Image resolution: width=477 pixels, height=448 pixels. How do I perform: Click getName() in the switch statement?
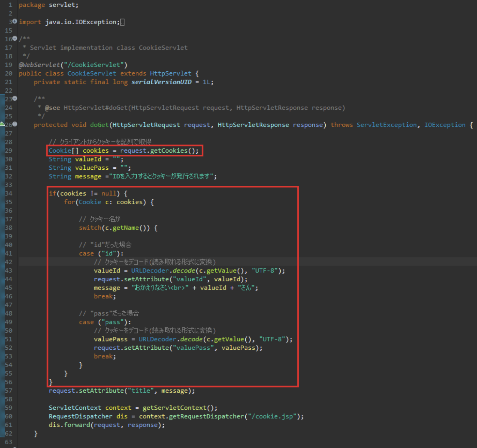coord(129,228)
